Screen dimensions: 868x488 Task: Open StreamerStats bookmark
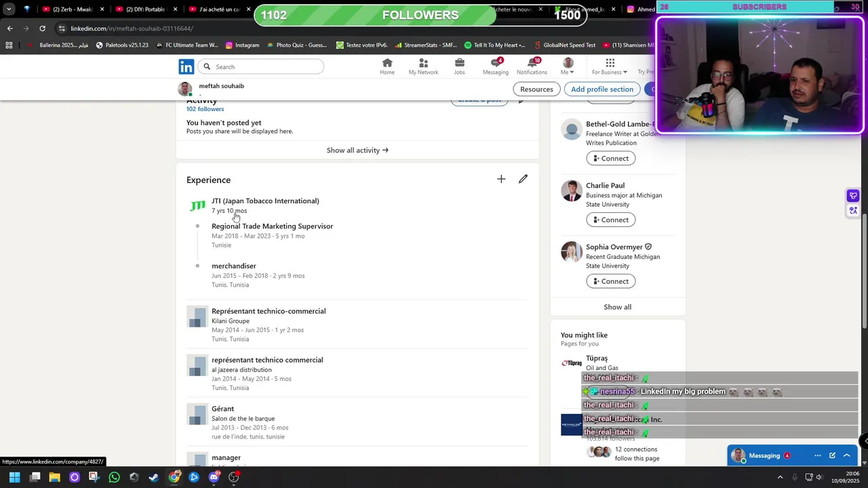pos(425,45)
